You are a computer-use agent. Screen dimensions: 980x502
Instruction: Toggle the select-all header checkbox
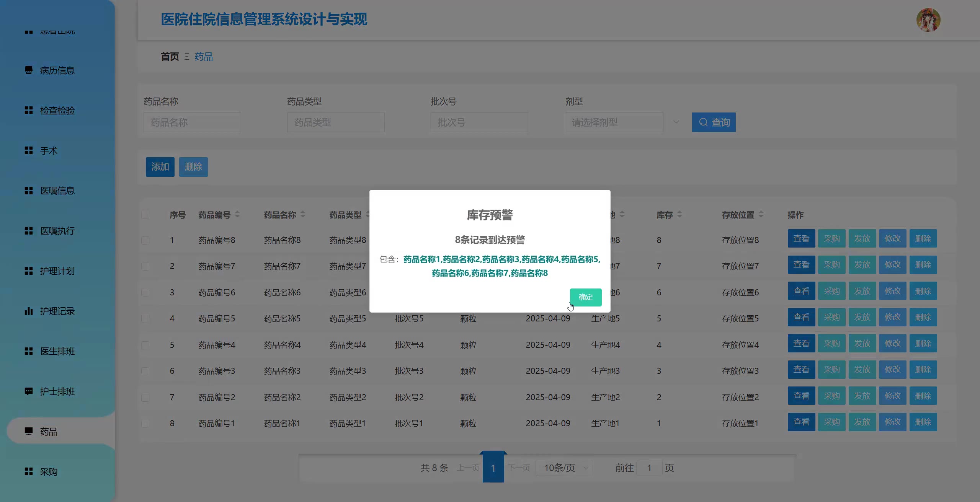[x=145, y=215]
